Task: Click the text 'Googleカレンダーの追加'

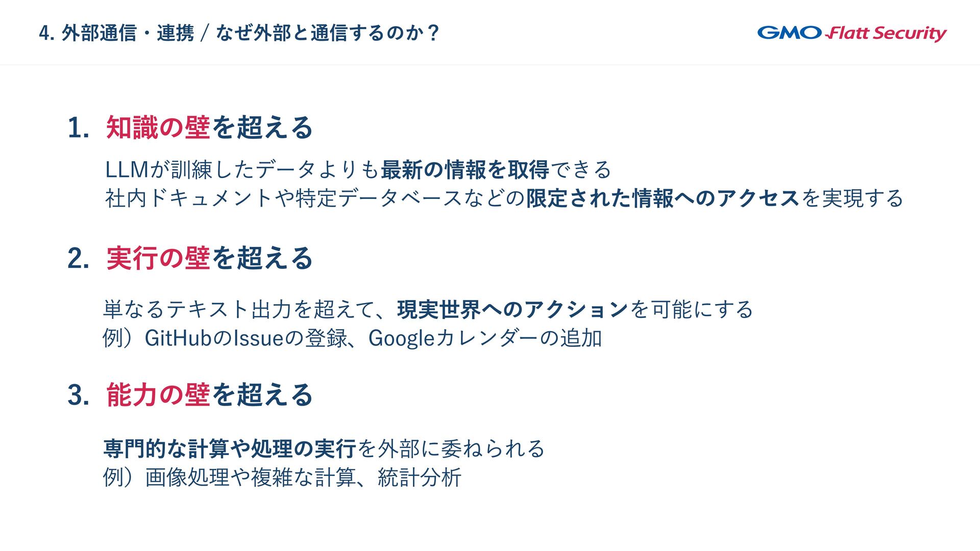Action: click(485, 338)
